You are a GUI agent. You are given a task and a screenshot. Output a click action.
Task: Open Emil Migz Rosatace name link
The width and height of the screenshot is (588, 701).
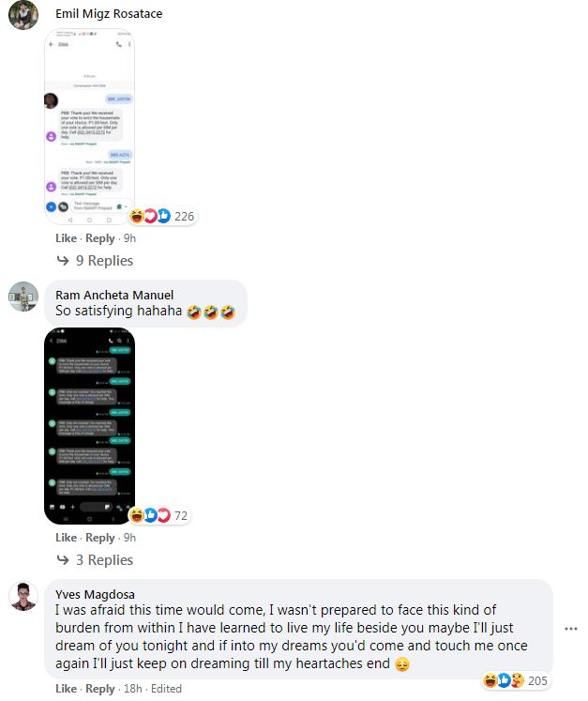tap(109, 13)
